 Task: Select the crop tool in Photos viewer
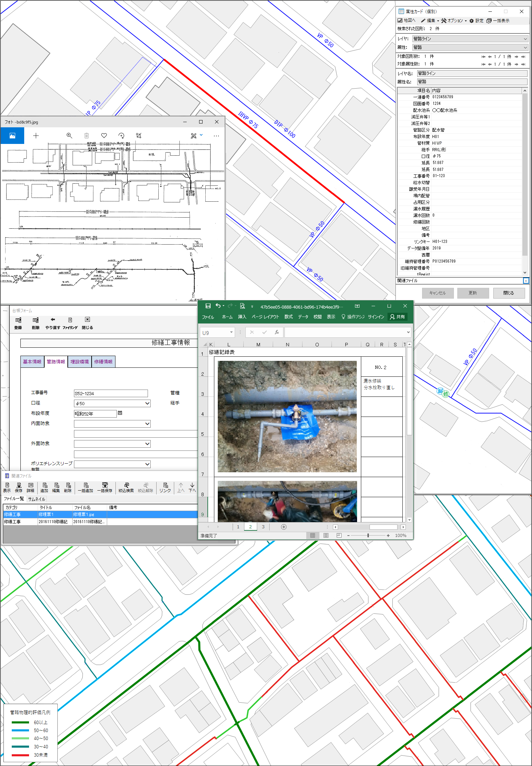pos(139,136)
